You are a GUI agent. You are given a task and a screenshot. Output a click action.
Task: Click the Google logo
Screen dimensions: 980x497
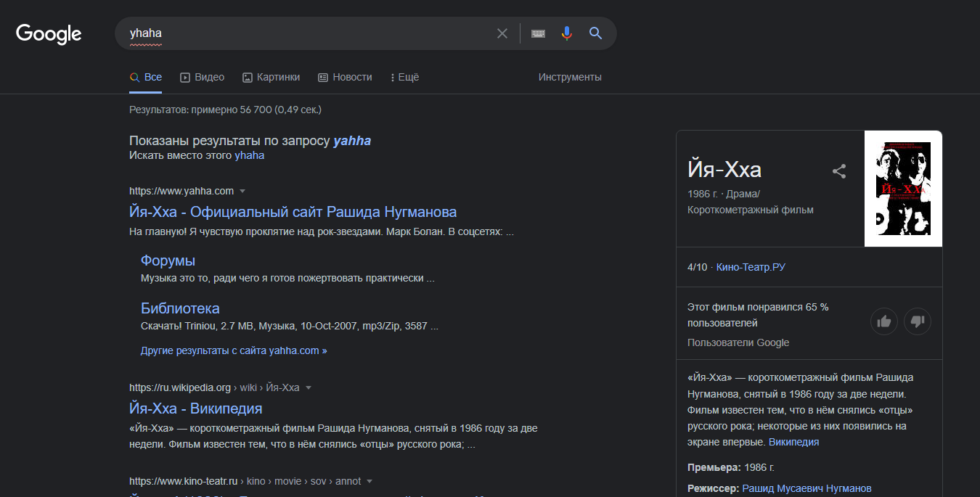tap(49, 33)
